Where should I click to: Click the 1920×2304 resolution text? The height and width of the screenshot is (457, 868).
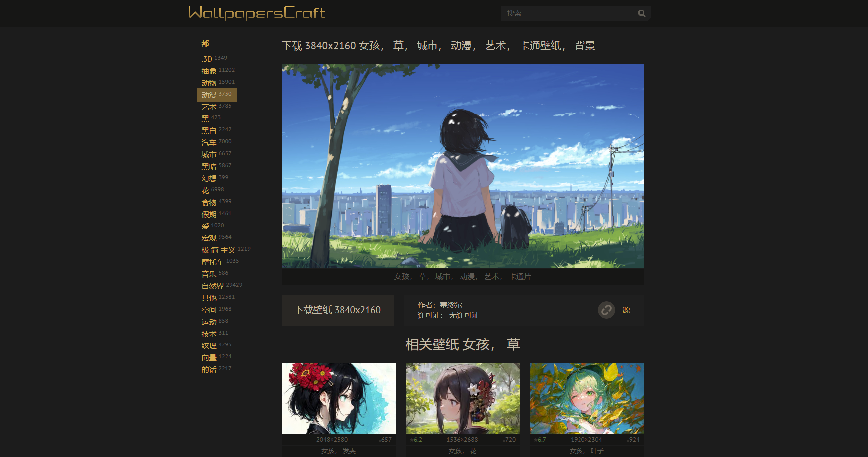tap(586, 440)
